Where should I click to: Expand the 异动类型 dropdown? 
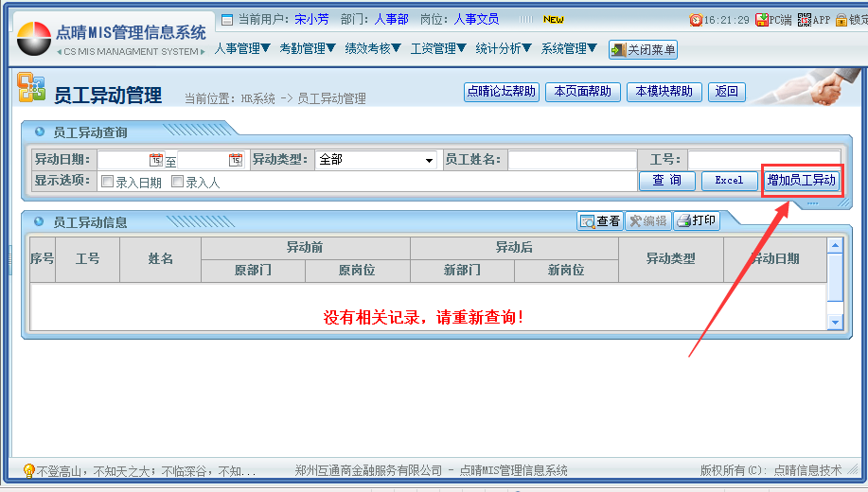tap(430, 161)
